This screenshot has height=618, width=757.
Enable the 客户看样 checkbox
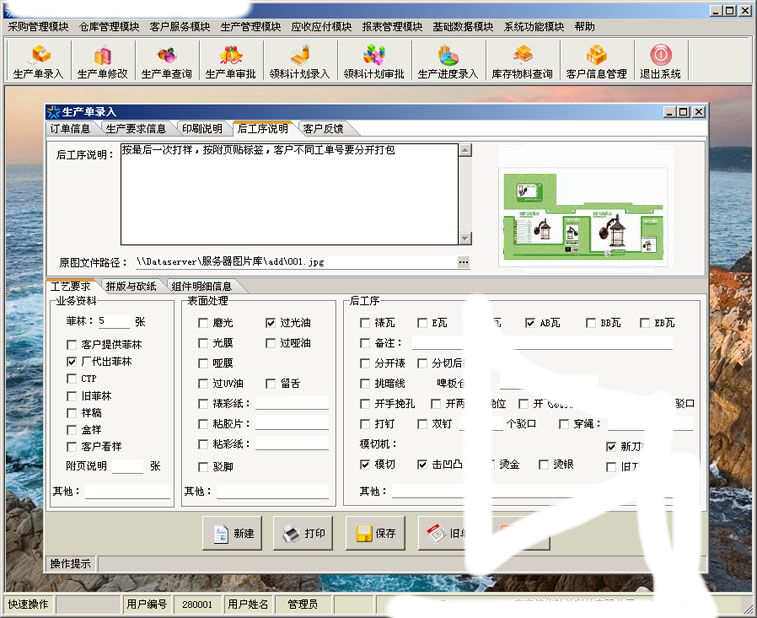[71, 447]
